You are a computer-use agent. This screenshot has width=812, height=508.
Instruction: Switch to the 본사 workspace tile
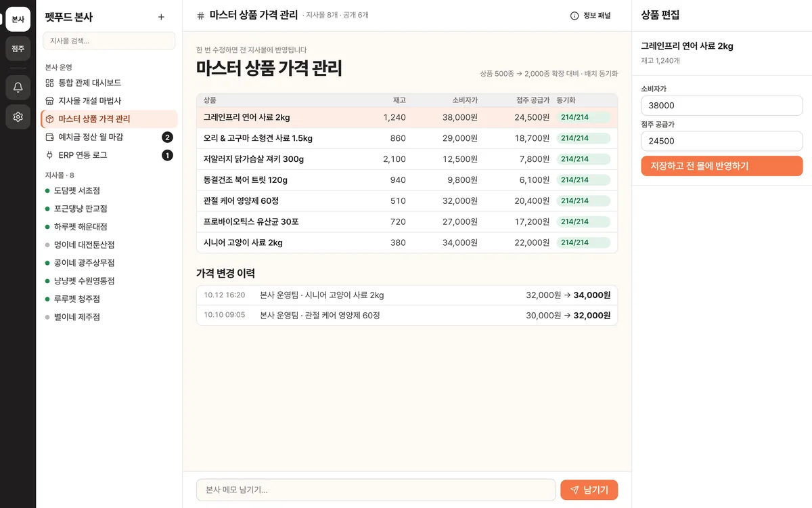(x=18, y=19)
